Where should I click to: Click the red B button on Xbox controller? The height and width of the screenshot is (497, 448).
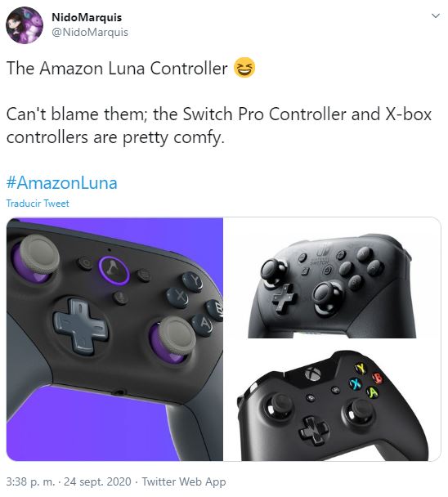[378, 378]
